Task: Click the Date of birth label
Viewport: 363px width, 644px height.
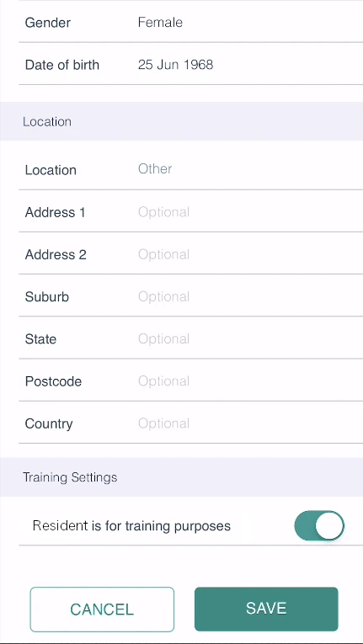Action: click(62, 65)
